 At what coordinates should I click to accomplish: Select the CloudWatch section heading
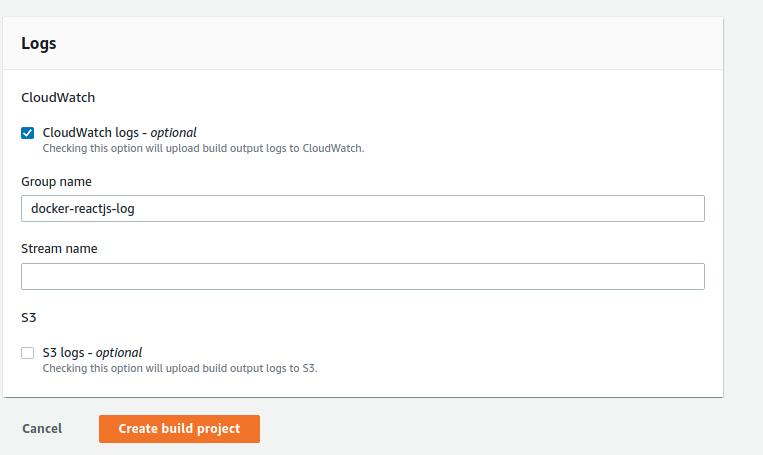point(58,98)
